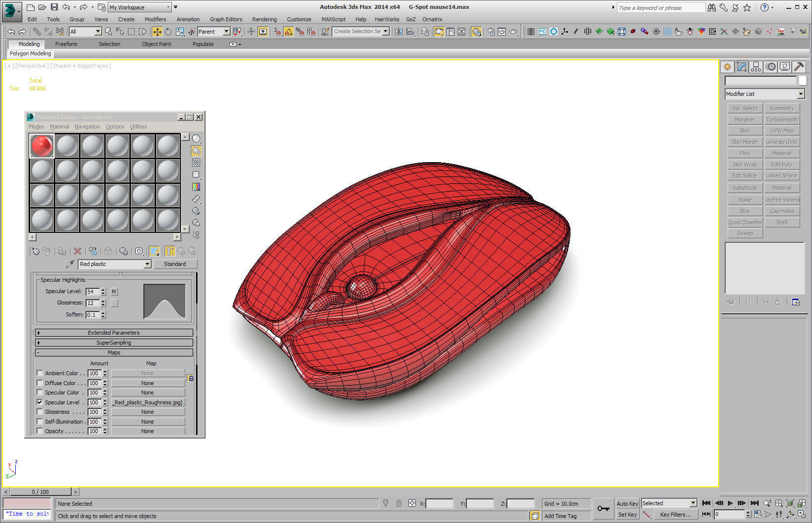Screen dimensions: 812x523
Task: Click the Save File icon in title bar
Action: 54,7
